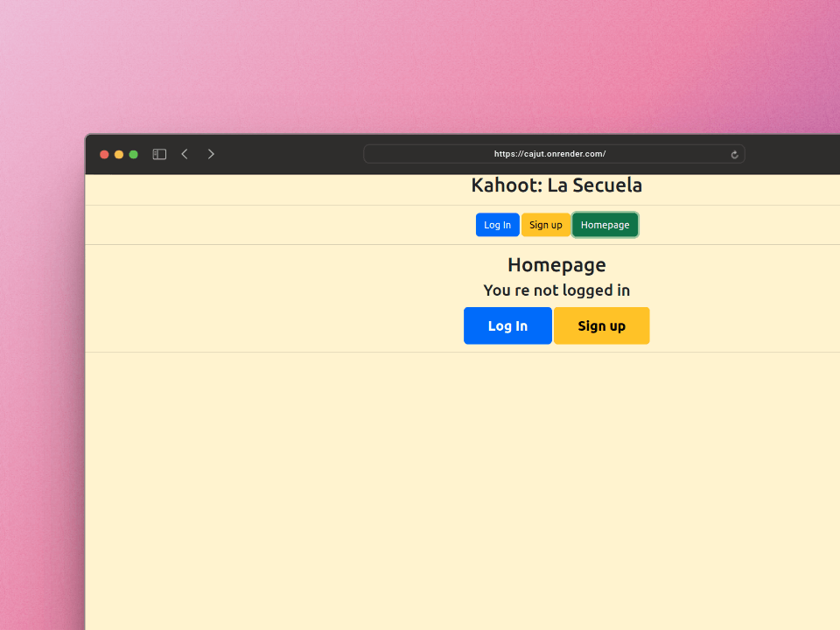Focus the cajut.onrender.com address bar

tap(549, 154)
